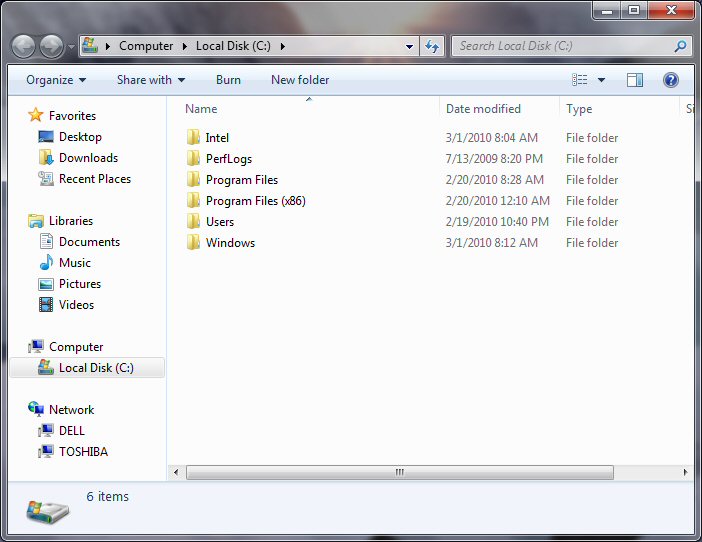This screenshot has width=702, height=542.
Task: Click the refresh icon beside address bar
Action: pyautogui.click(x=432, y=46)
